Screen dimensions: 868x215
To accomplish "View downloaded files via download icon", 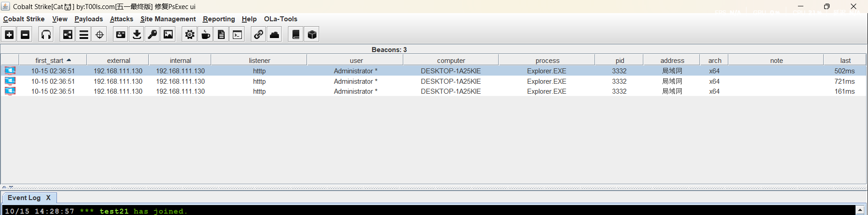I will point(137,34).
